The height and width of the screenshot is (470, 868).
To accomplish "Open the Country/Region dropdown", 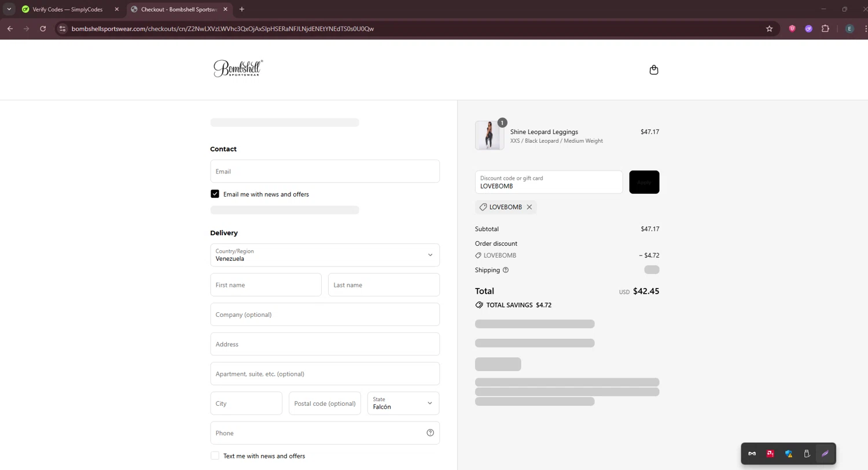I will [325, 255].
